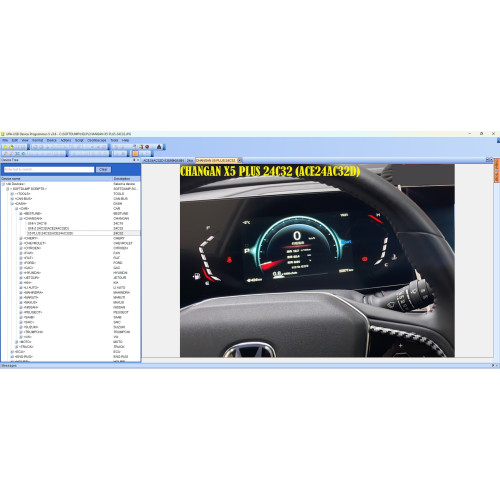Expand the CAN BUS tree node
This screenshot has height=500, width=500.
[x=12, y=199]
